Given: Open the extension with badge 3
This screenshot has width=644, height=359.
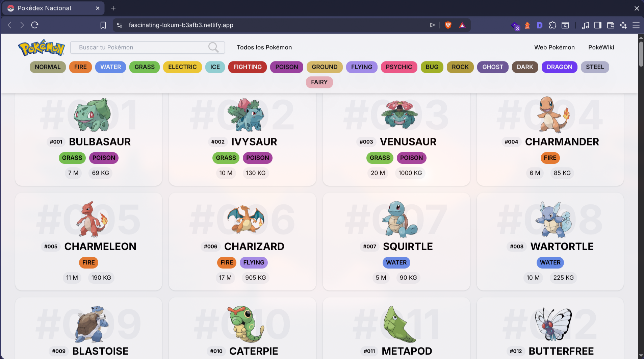Looking at the screenshot, I should [515, 26].
